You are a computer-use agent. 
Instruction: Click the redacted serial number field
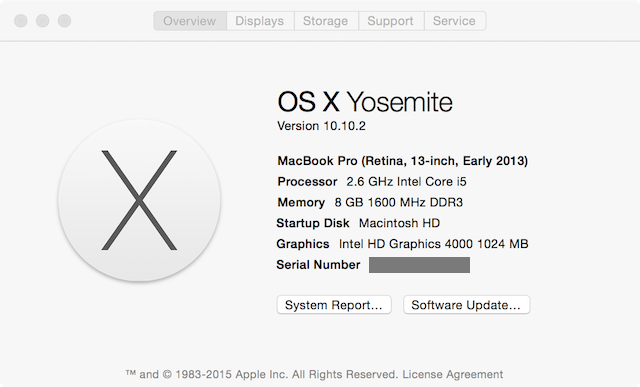419,265
